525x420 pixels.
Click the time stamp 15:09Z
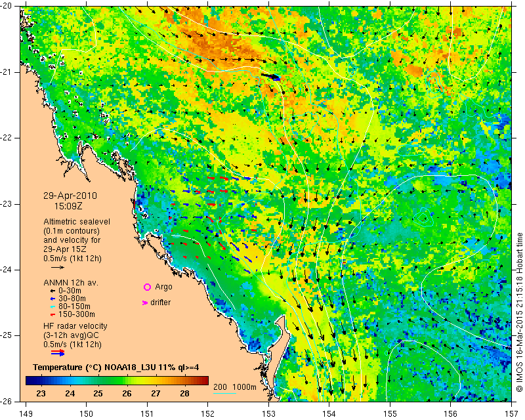click(68, 206)
